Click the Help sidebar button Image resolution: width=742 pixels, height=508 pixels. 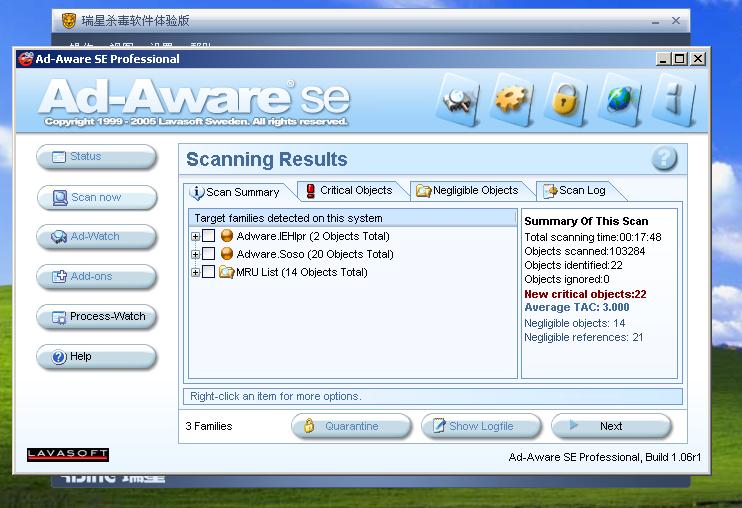[x=96, y=357]
